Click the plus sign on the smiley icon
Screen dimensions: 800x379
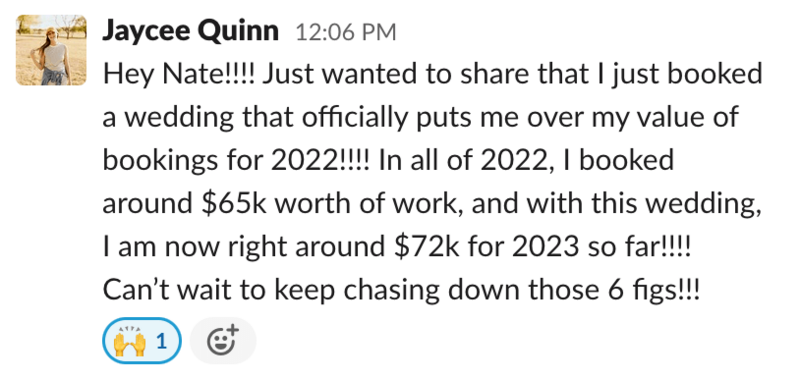pyautogui.click(x=232, y=330)
